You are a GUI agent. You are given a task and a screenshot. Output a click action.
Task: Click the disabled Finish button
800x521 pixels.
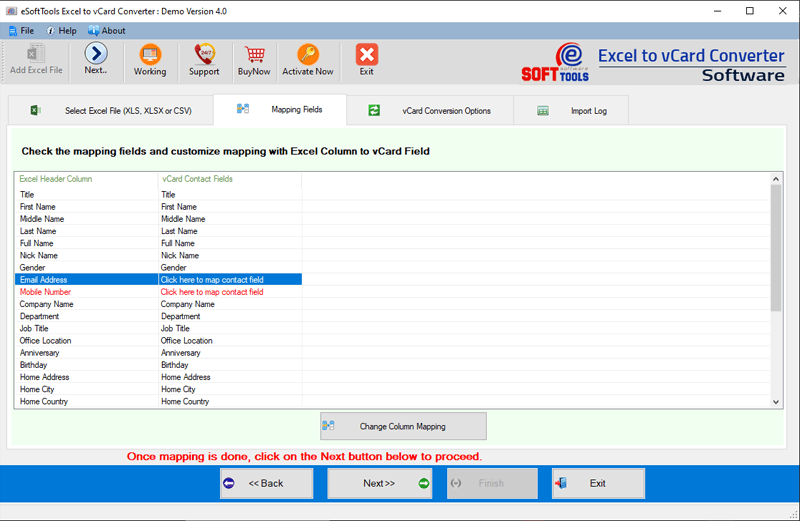492,483
